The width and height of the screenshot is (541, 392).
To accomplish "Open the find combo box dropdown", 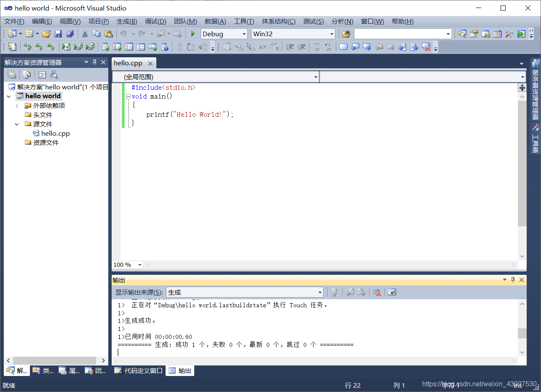I will point(448,34).
